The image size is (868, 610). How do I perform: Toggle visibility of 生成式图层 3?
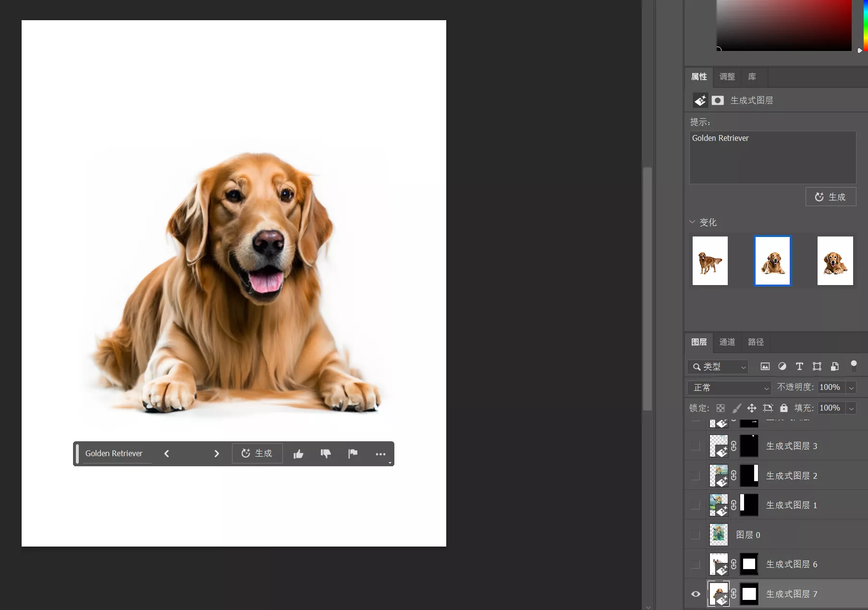point(696,446)
